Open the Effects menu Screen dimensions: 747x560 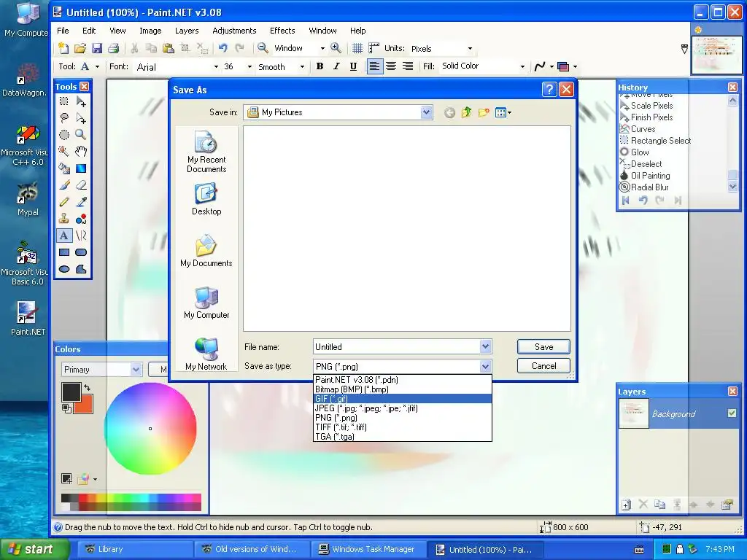coord(282,31)
